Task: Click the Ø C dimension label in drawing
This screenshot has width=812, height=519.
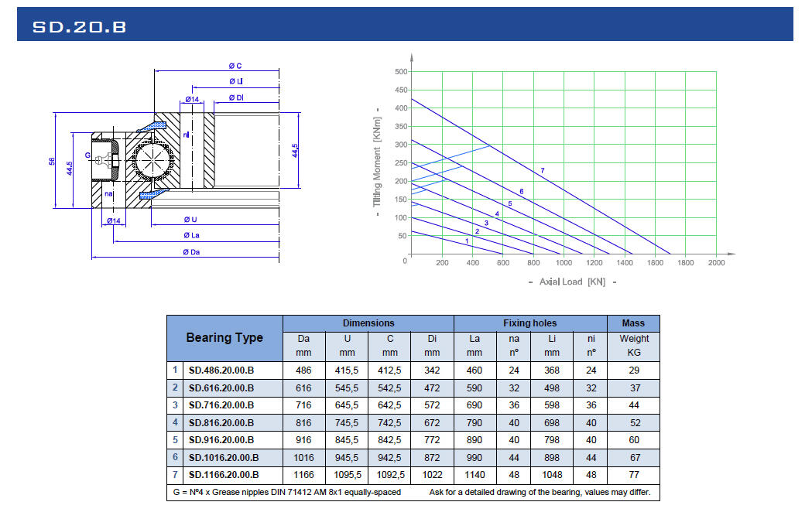Action: coord(235,67)
